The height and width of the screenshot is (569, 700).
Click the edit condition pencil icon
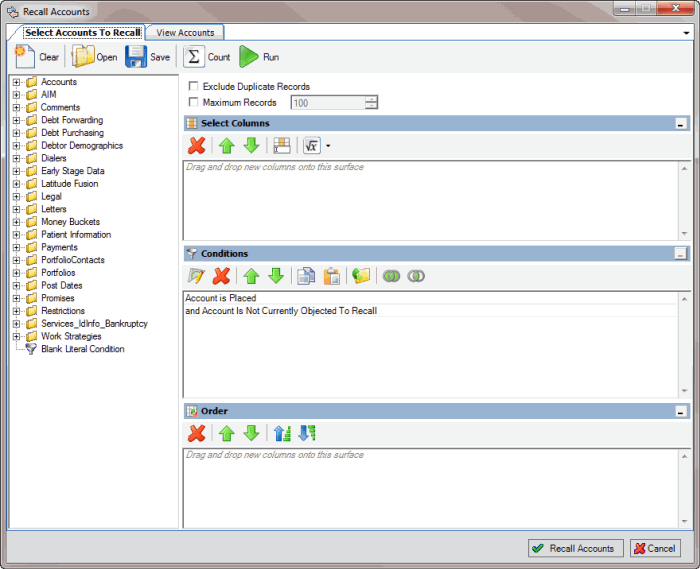[197, 275]
